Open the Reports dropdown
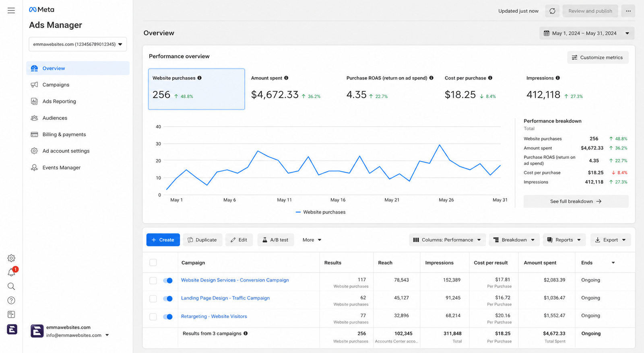 [564, 240]
